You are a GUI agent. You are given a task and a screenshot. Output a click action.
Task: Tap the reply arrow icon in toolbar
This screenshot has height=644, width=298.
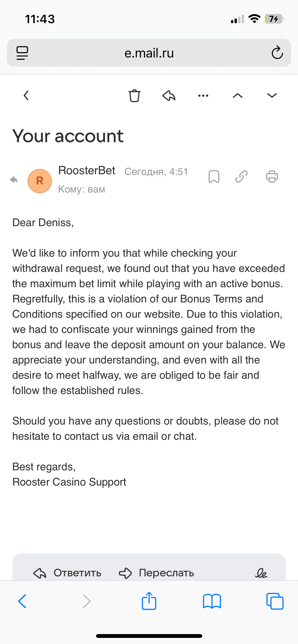[169, 96]
